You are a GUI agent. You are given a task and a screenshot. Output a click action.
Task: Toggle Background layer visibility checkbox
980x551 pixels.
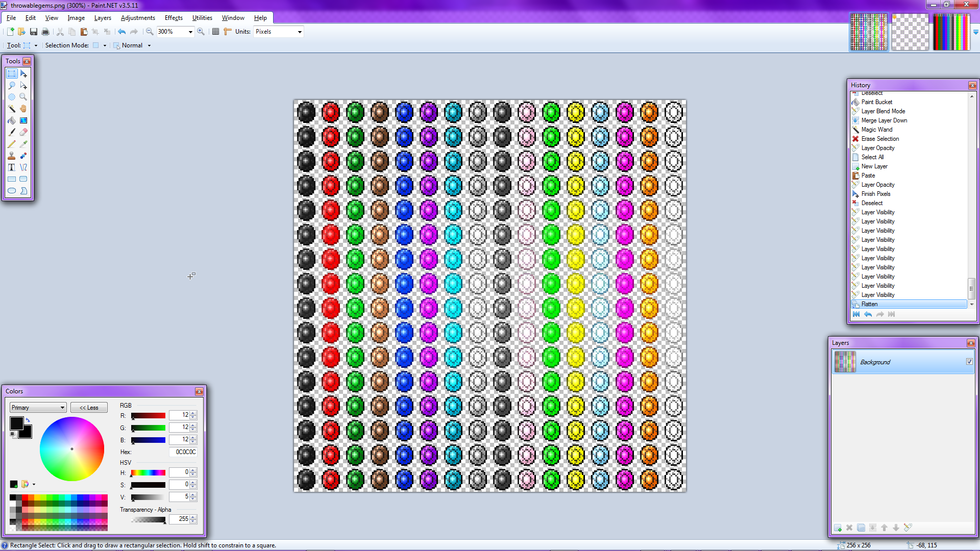[x=969, y=362]
